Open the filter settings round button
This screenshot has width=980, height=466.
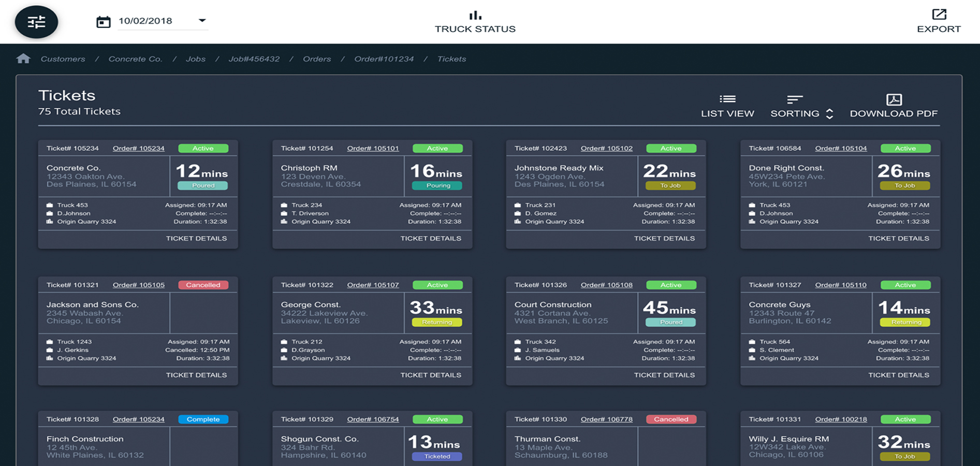pyautogui.click(x=36, y=22)
